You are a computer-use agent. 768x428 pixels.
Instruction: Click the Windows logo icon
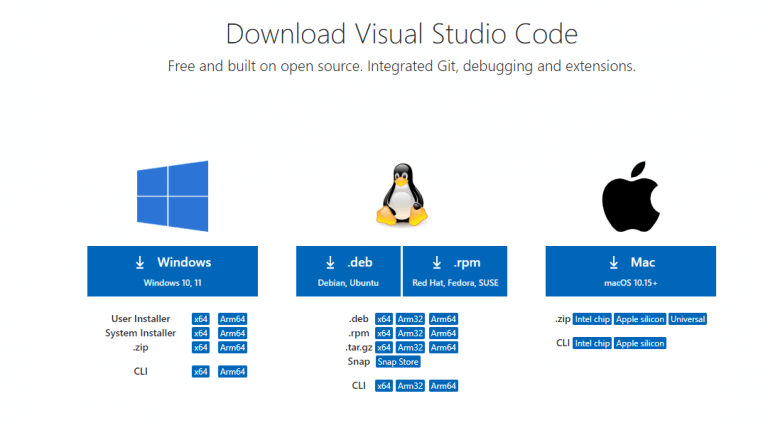[172, 196]
